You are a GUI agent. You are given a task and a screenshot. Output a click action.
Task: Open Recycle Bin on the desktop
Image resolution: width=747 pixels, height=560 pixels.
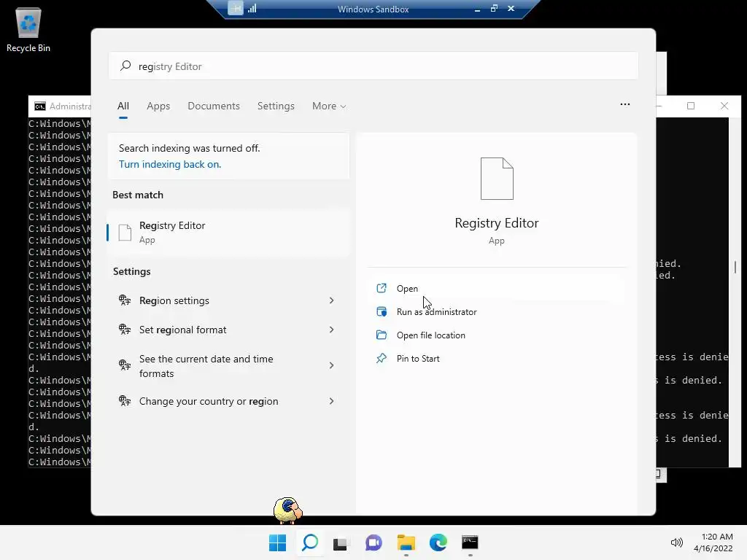(x=28, y=30)
